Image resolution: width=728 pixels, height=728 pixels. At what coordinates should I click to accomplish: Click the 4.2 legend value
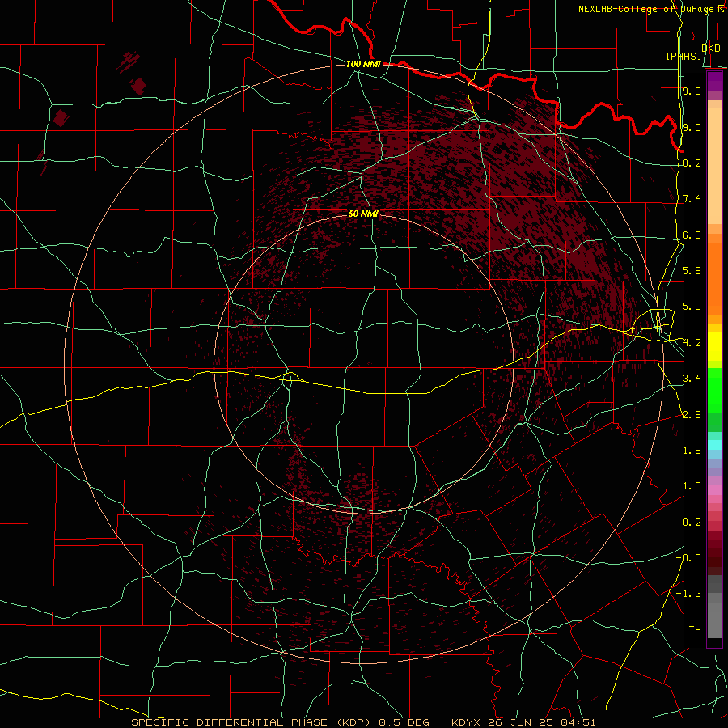click(692, 343)
